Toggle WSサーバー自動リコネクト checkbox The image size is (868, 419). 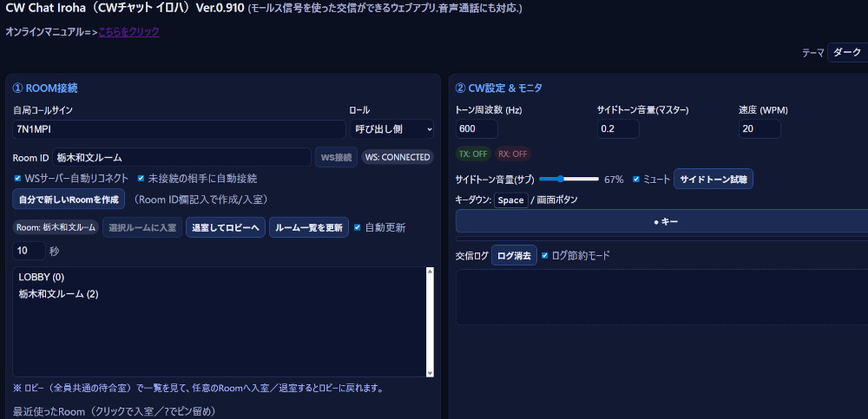point(18,179)
